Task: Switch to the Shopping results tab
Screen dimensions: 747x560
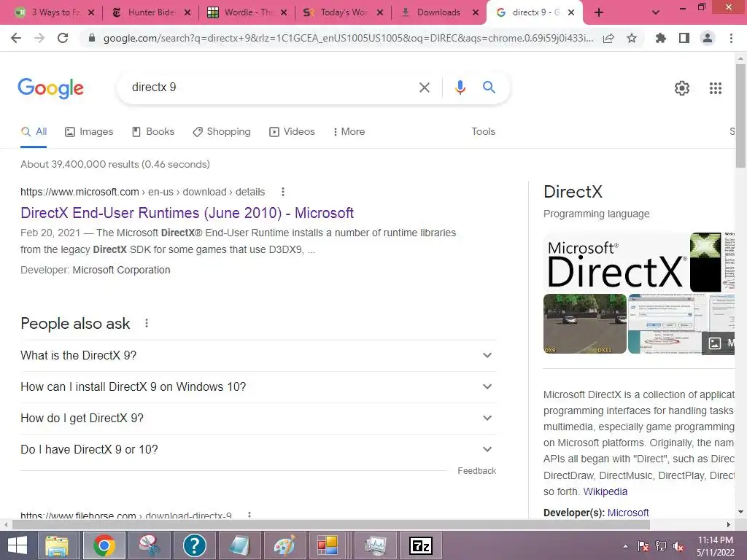Action: coord(222,132)
